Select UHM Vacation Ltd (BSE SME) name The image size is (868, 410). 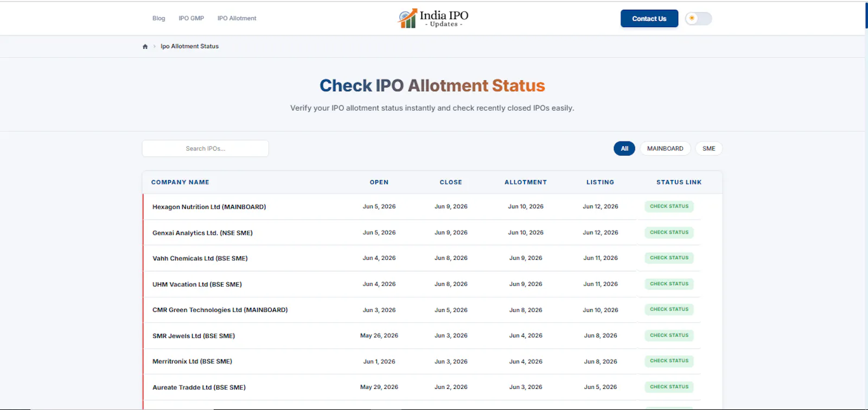pos(197,285)
